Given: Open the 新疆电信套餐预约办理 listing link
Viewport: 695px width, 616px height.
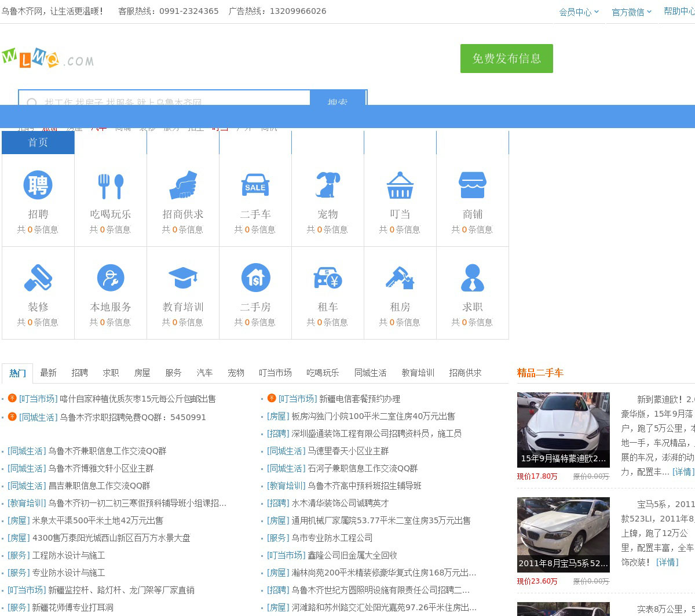Looking at the screenshot, I should point(359,399).
